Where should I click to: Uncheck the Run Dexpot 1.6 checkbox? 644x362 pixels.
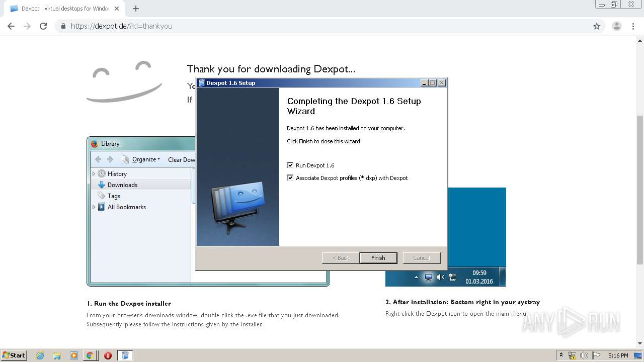[290, 165]
